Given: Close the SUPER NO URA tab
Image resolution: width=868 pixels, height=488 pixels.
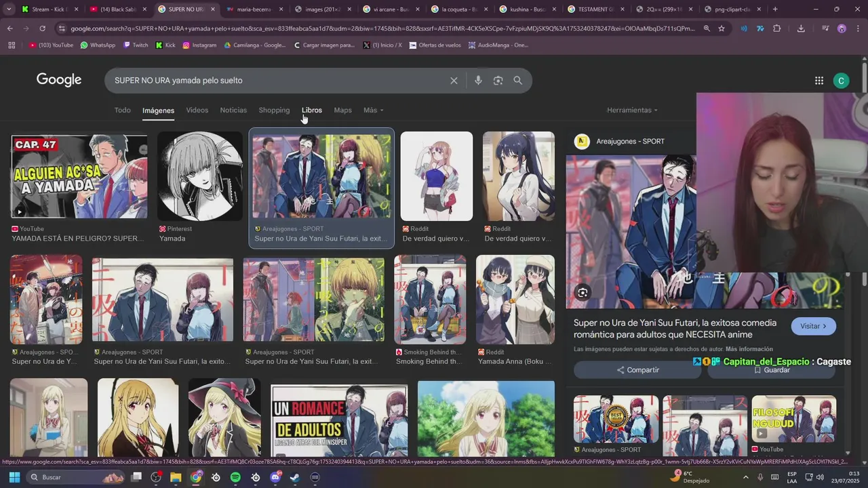Looking at the screenshot, I should [213, 9].
